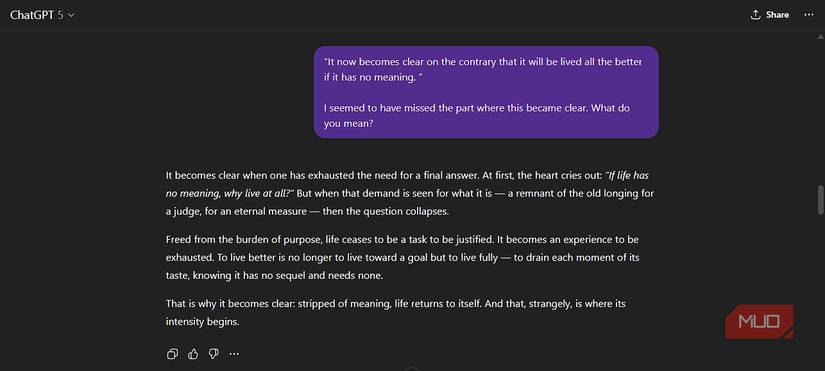Viewport: 825px width, 371px height.
Task: Click the upload arrow icon beside Share
Action: pyautogui.click(x=756, y=15)
